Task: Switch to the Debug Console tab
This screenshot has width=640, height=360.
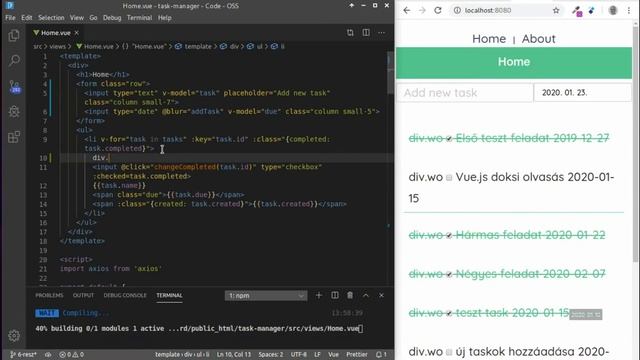Action: 125,295
